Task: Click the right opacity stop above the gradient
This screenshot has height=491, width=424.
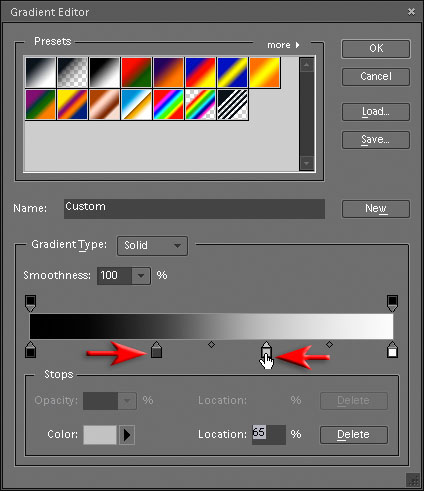Action: tap(392, 303)
